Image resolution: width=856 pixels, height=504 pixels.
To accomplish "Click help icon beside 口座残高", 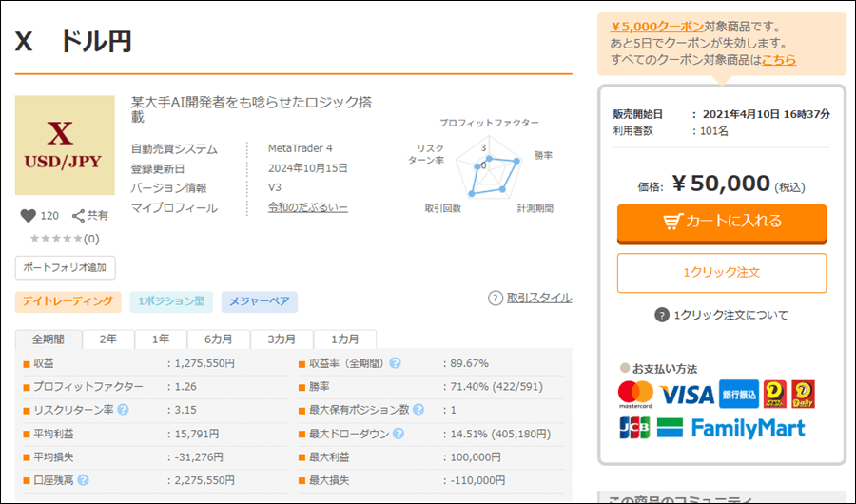I will [x=85, y=480].
